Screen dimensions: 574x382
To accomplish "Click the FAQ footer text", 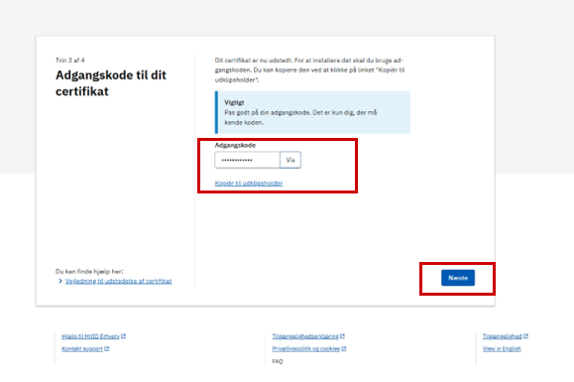I will pos(277,362).
